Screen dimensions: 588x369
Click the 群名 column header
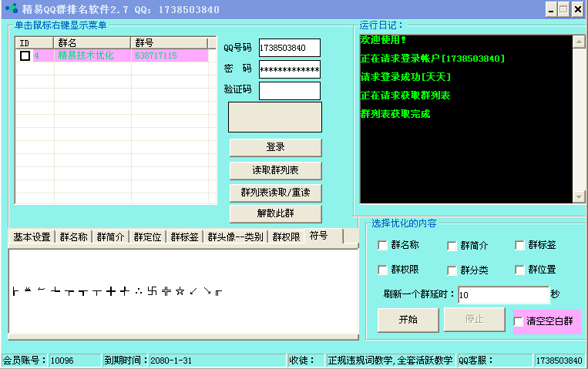[92, 43]
